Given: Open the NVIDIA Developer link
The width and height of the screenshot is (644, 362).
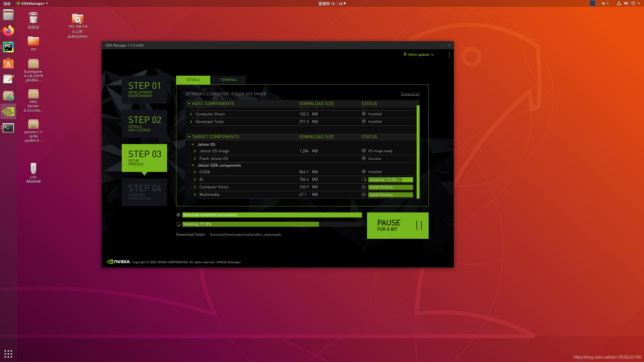Looking at the screenshot, I should 229,262.
